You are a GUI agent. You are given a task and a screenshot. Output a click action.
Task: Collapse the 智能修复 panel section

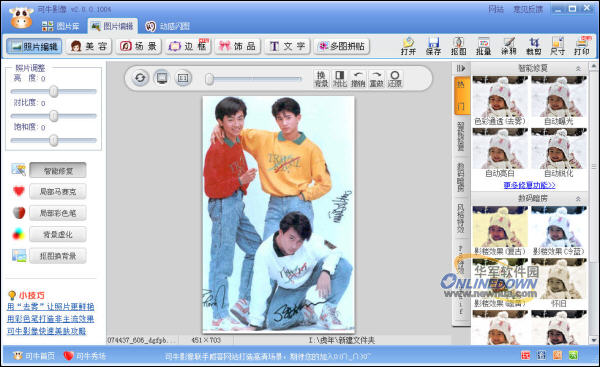[x=578, y=69]
